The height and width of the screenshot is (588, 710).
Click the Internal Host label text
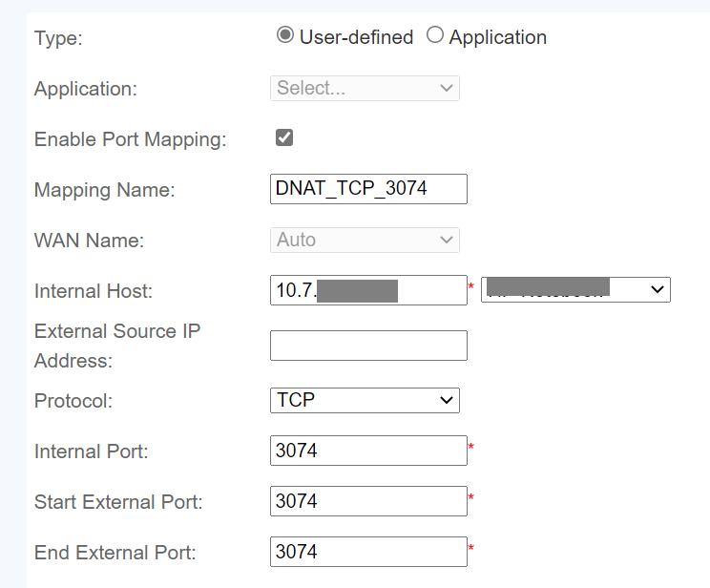pyautogui.click(x=94, y=291)
